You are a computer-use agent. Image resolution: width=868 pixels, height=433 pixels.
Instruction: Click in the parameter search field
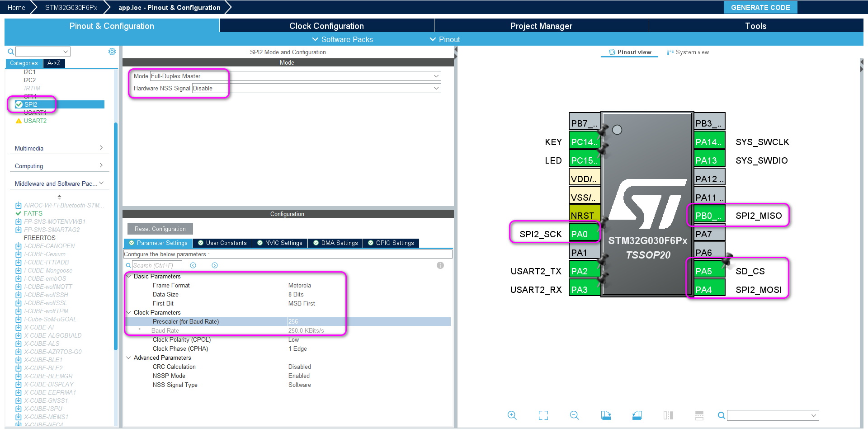pyautogui.click(x=157, y=265)
